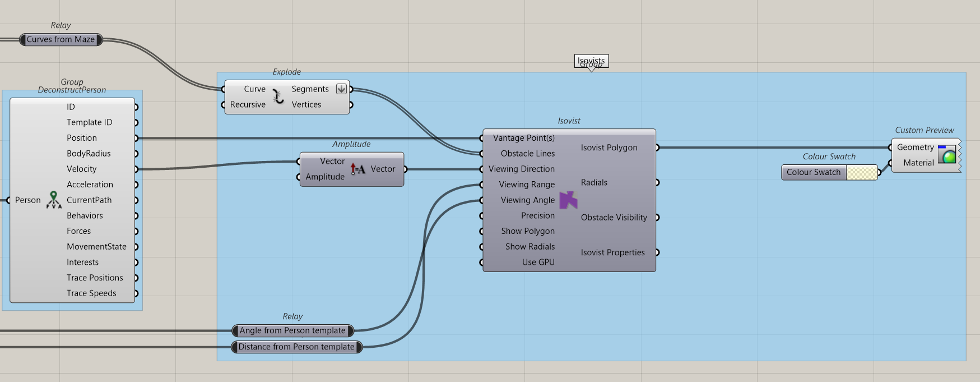Click the Velocity output parameter

click(x=82, y=169)
